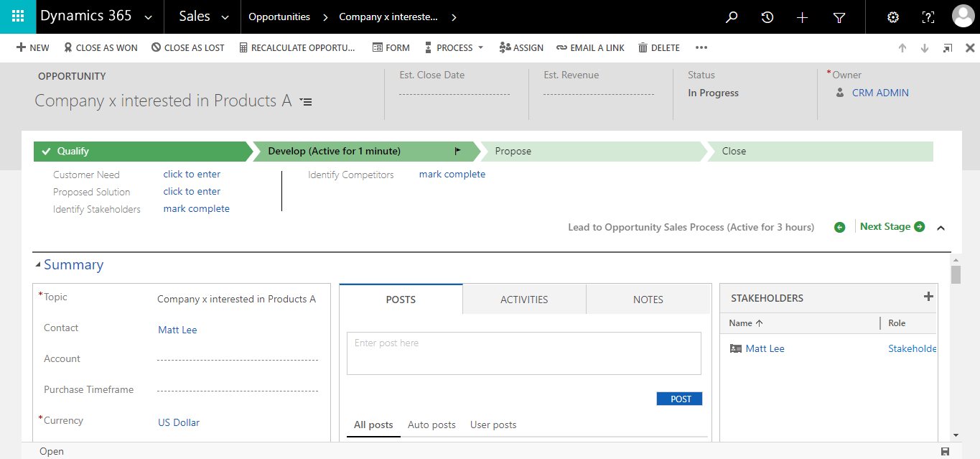Expand Opportunities breadcrumb chevron
This screenshot has width=980, height=459.
[325, 17]
